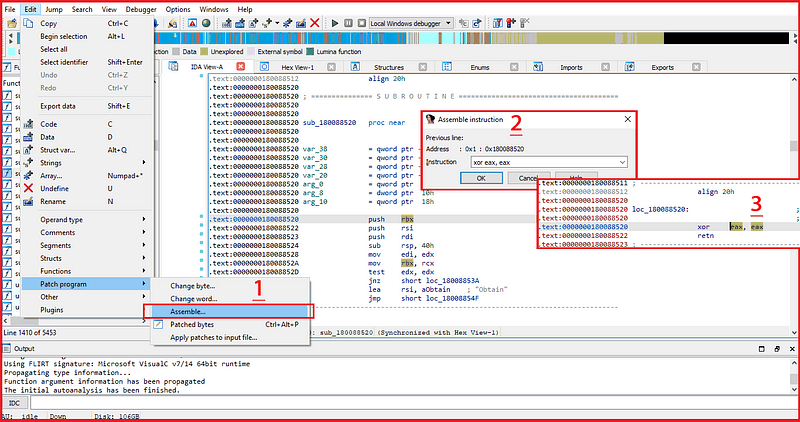Choose Select all in Edit menu
Screen dimensions: 800x422
click(x=87, y=49)
